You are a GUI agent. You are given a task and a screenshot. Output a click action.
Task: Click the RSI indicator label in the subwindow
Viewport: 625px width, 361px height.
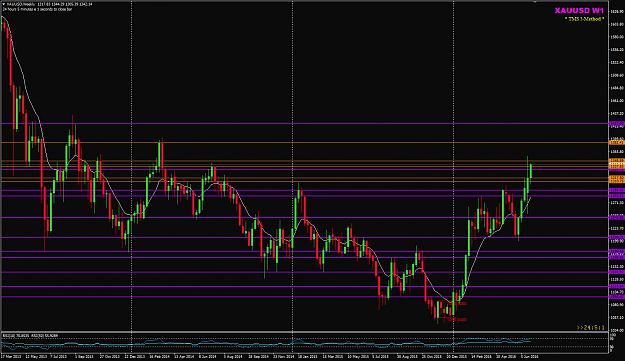click(x=30, y=335)
